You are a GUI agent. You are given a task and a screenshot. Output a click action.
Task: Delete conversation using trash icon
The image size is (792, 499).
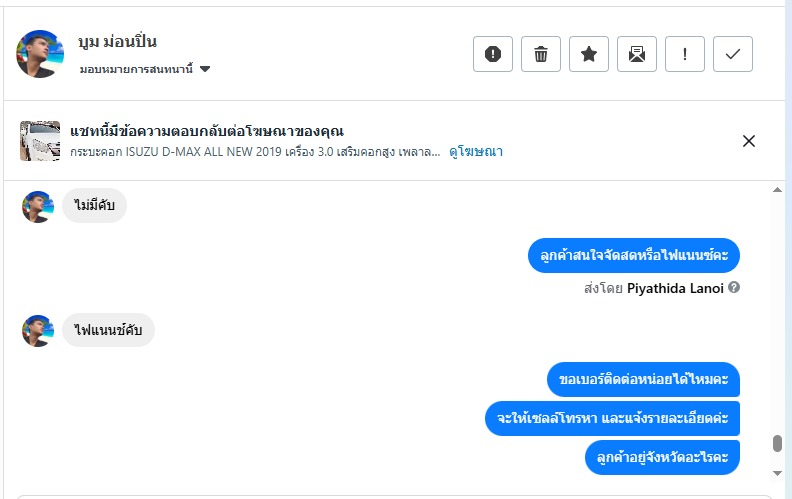point(541,54)
